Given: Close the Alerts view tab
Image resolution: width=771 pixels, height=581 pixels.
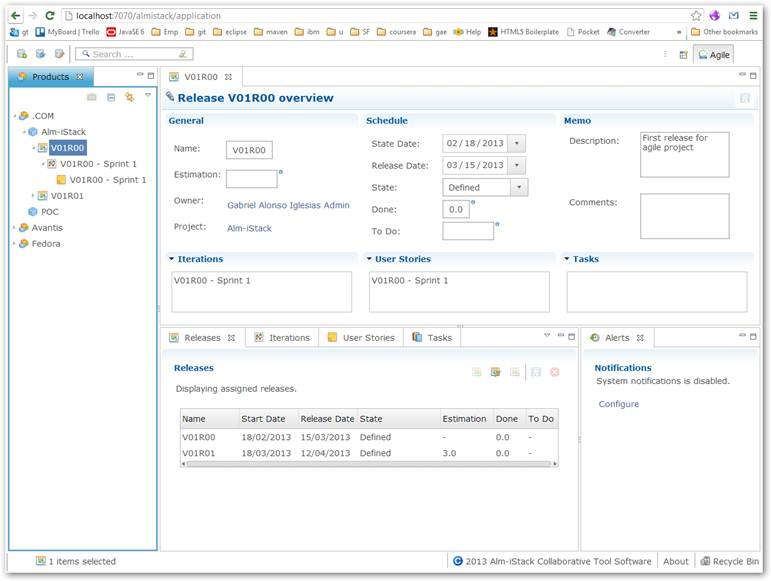Looking at the screenshot, I should coord(640,338).
